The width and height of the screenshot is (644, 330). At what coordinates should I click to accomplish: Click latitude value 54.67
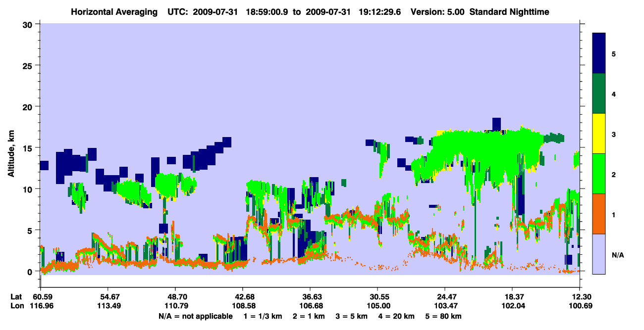pos(107,296)
